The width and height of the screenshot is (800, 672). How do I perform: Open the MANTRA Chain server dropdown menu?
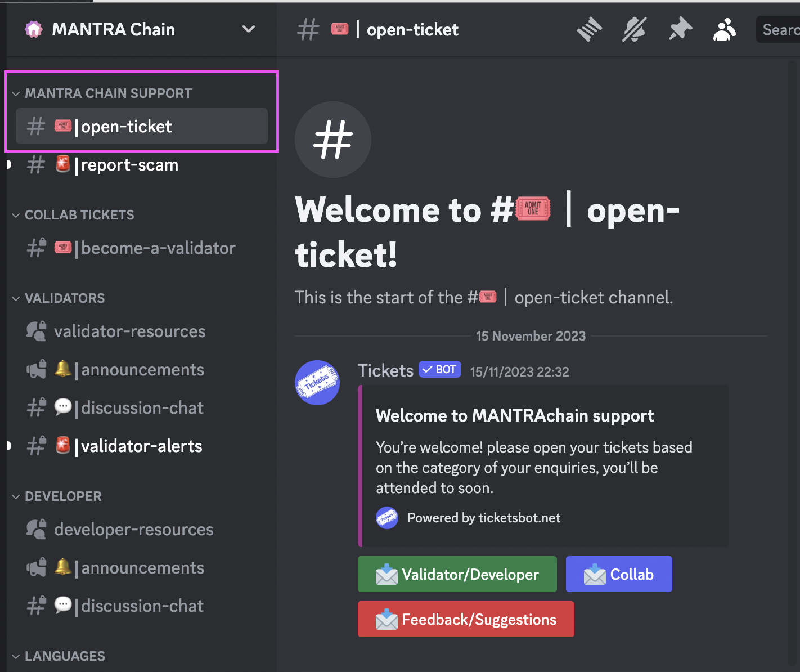(248, 29)
